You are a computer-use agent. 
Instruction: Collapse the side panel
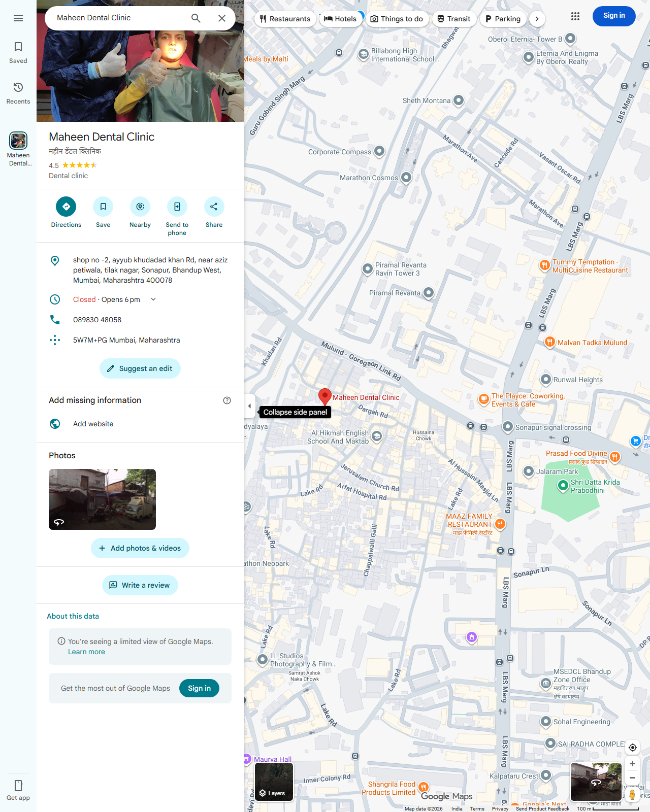pyautogui.click(x=249, y=406)
